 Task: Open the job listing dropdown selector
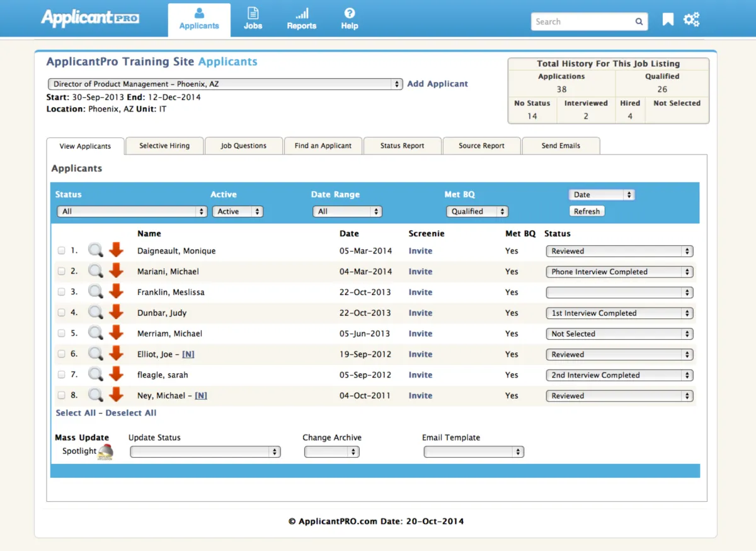click(225, 84)
